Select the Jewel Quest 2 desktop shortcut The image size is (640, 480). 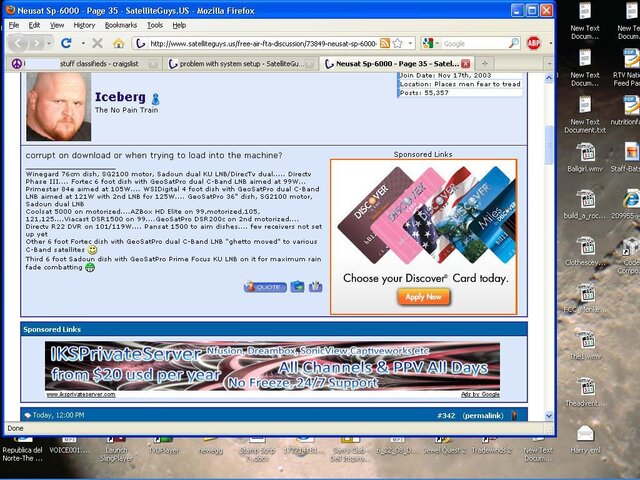coord(444,447)
